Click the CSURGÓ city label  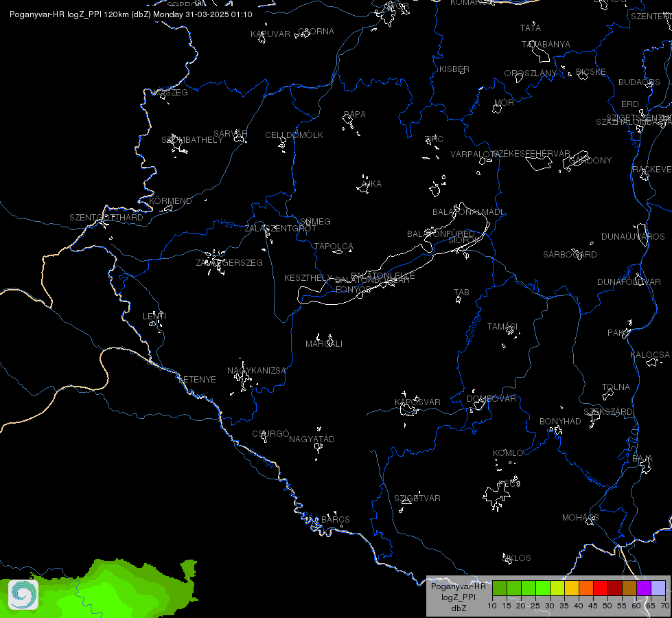coord(270,434)
